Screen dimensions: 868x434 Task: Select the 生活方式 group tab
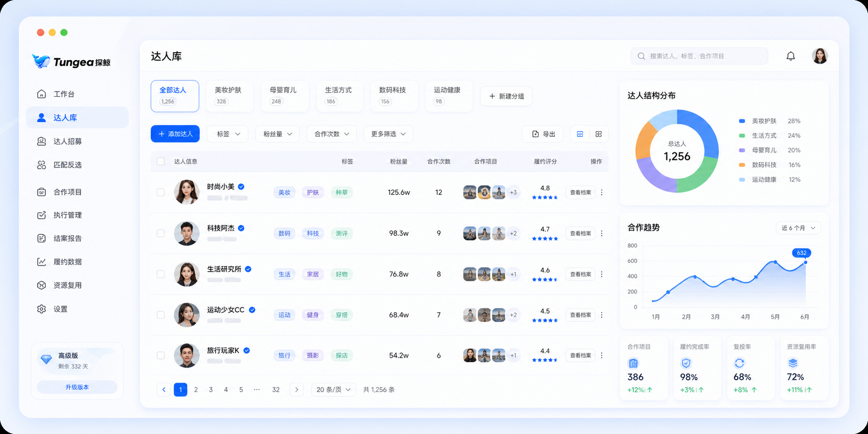[x=340, y=96]
